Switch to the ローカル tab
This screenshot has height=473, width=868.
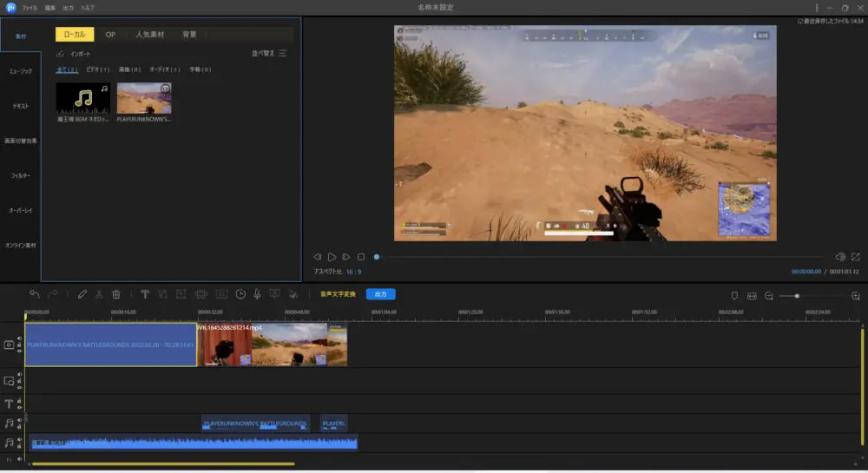click(x=75, y=35)
